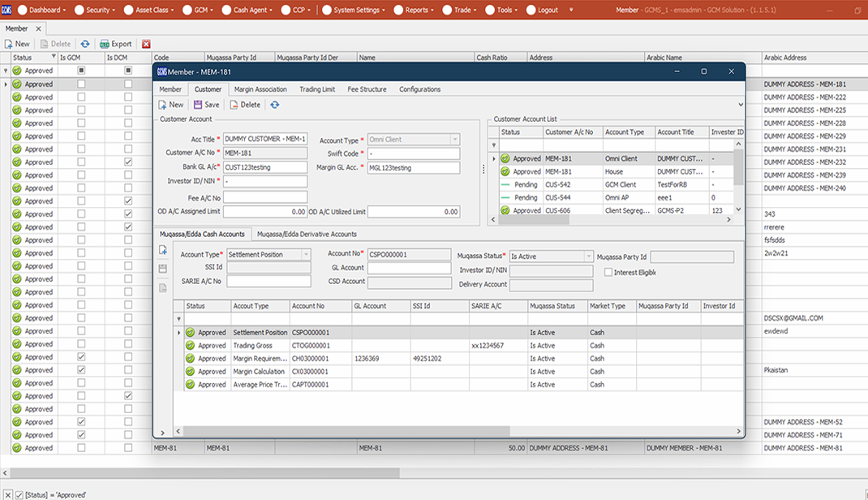Click the New document icon in Member toolbar
Image resolution: width=868 pixels, height=500 pixels.
8,44
